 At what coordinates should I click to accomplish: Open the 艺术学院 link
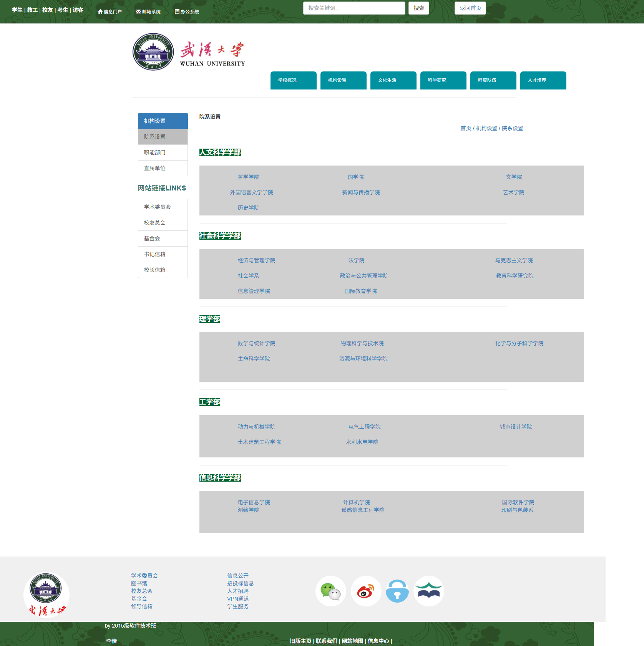[x=513, y=192]
